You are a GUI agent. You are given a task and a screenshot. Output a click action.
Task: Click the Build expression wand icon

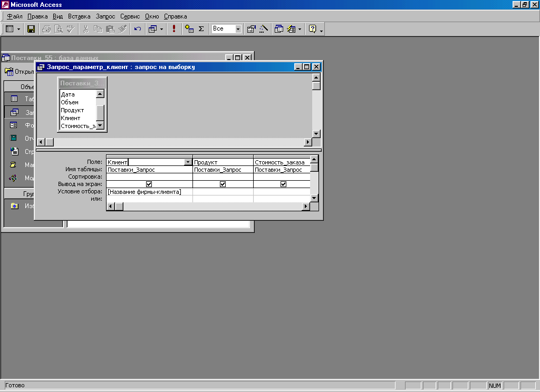(264, 29)
